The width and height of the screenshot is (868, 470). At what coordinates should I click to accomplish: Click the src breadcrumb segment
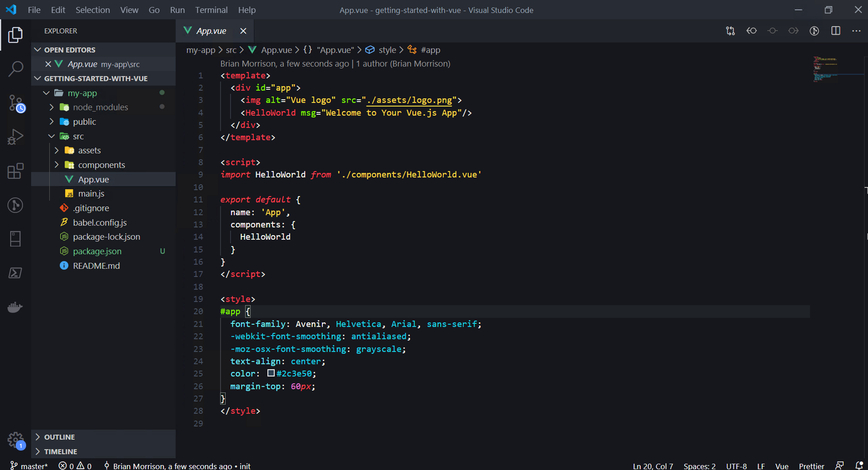(x=231, y=50)
